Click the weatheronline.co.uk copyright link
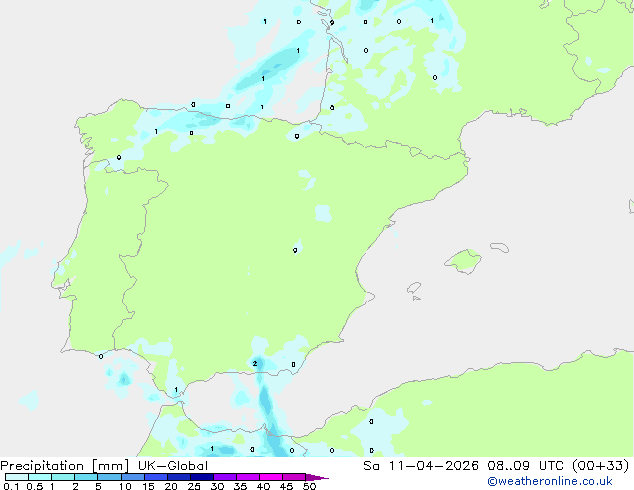634x490 pixels. [x=550, y=481]
